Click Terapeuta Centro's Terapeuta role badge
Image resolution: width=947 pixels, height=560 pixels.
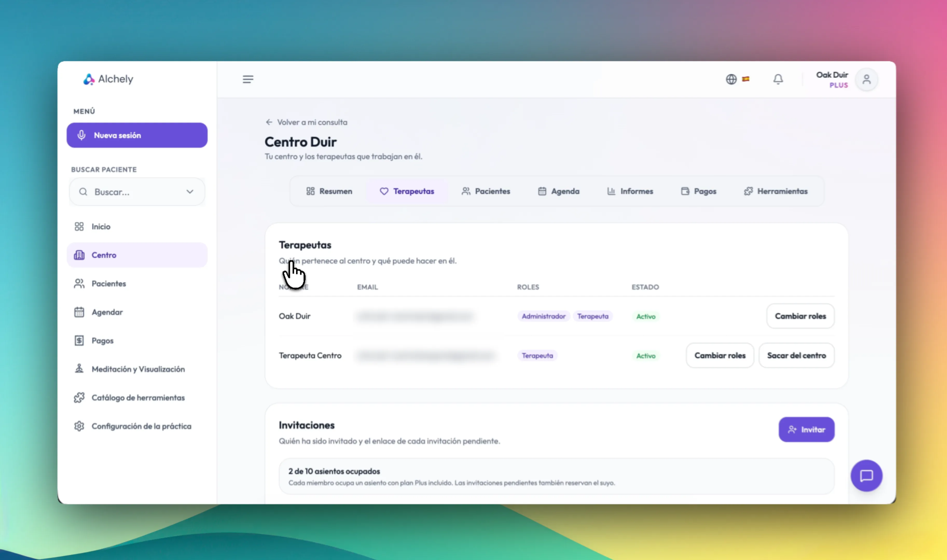coord(537,355)
